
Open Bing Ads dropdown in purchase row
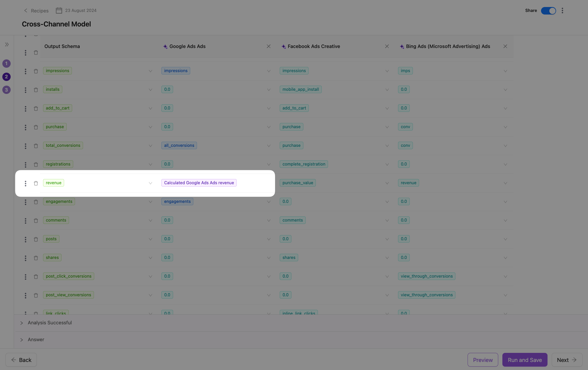[505, 127]
